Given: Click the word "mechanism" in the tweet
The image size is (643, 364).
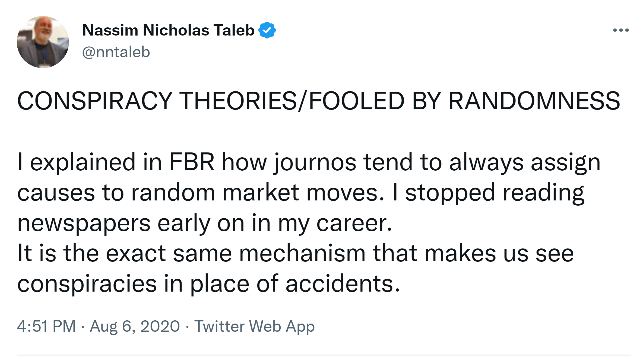Looking at the screenshot, I should click(302, 254).
